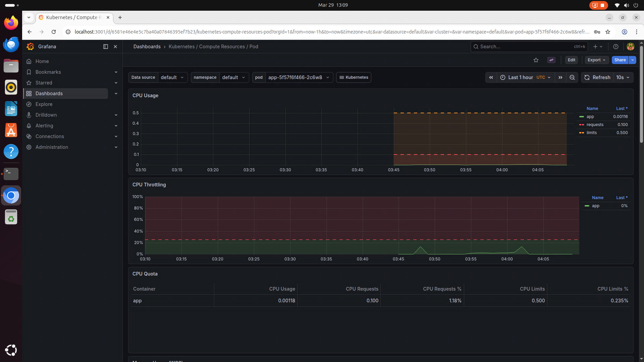Shift time range forward with double-right arrows
644x362 pixels.
click(x=560, y=77)
